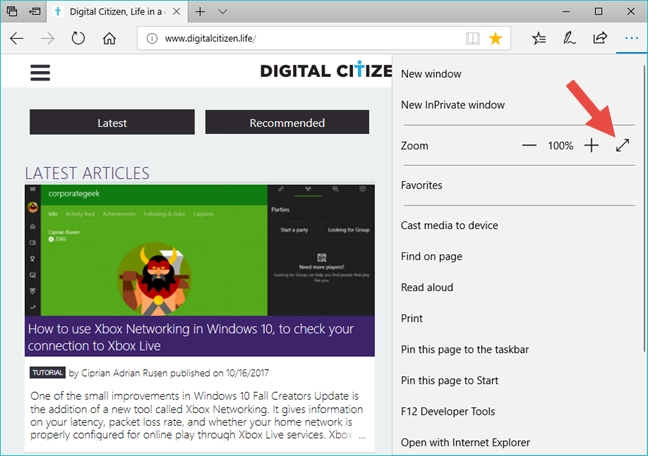Set these tabs aside icon
Viewport: 648px width, 456px height.
pos(35,11)
